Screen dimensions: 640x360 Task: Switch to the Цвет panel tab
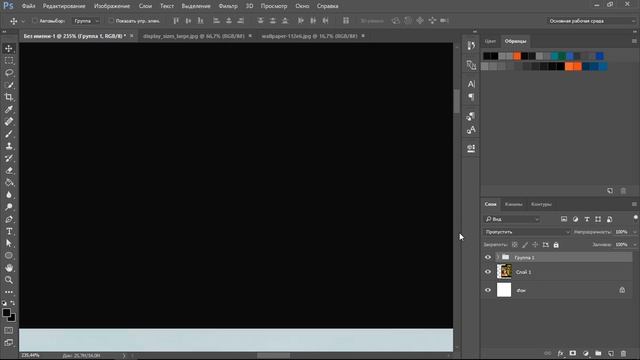(x=490, y=41)
